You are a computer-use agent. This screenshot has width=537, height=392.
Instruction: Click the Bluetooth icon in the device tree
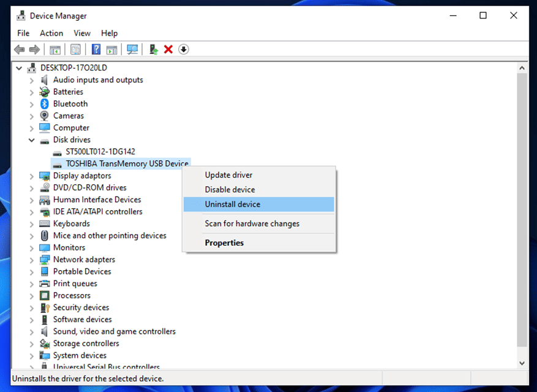(44, 104)
